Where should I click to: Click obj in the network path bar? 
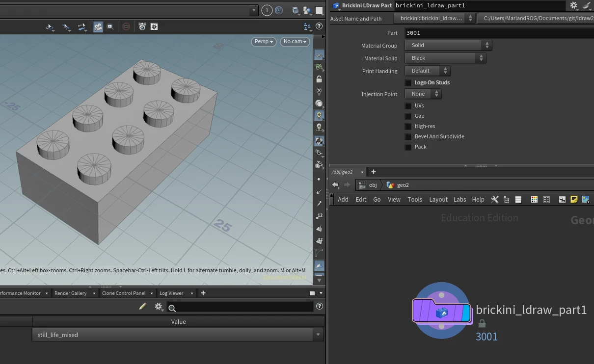click(x=368, y=185)
